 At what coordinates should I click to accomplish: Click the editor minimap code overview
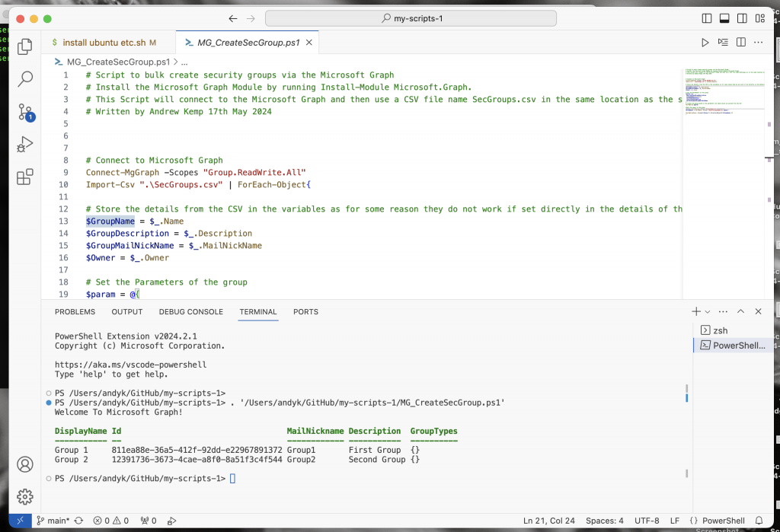724,91
